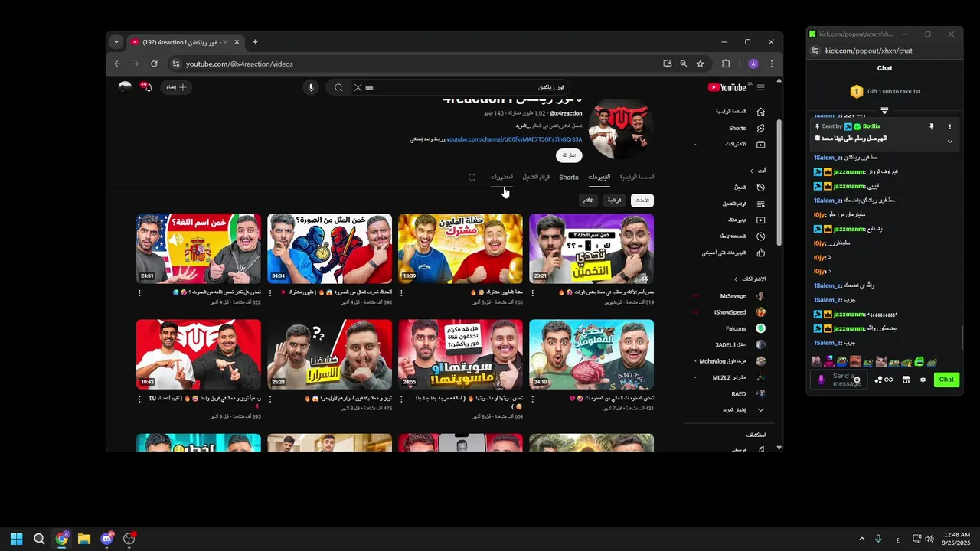Expand the You section header arrow
This screenshot has width=980, height=551.
tap(751, 171)
